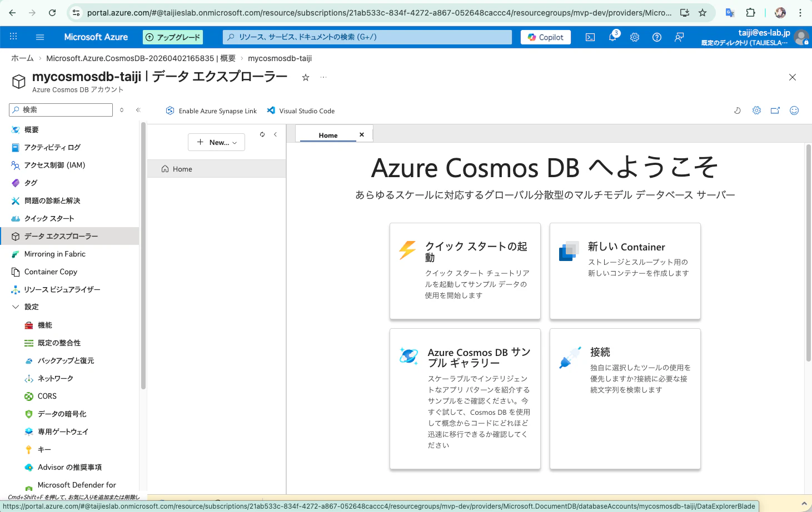Focus the sidebar 検索 field
The width and height of the screenshot is (812, 512).
(x=61, y=110)
